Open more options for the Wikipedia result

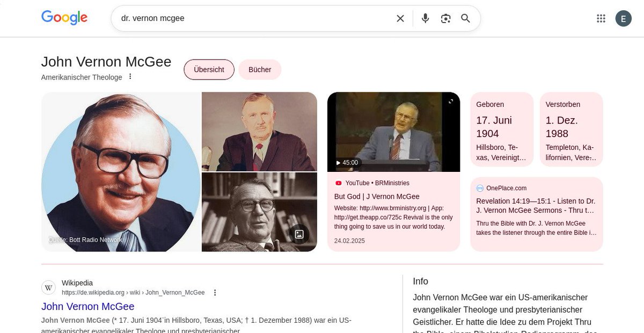(x=215, y=293)
